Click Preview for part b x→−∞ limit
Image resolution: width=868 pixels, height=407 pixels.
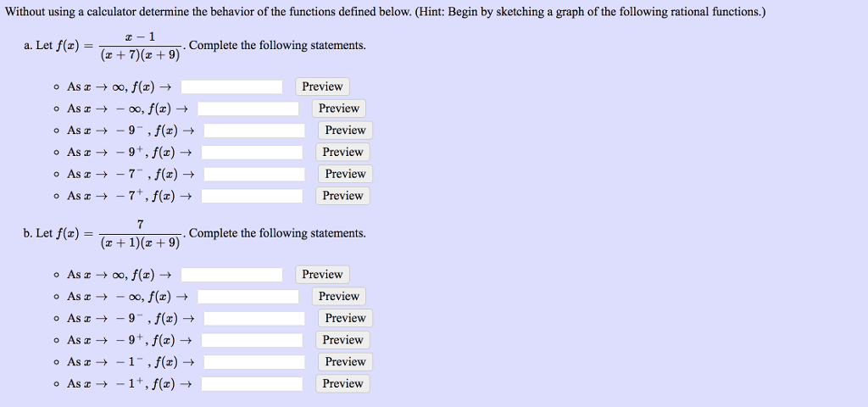click(339, 297)
